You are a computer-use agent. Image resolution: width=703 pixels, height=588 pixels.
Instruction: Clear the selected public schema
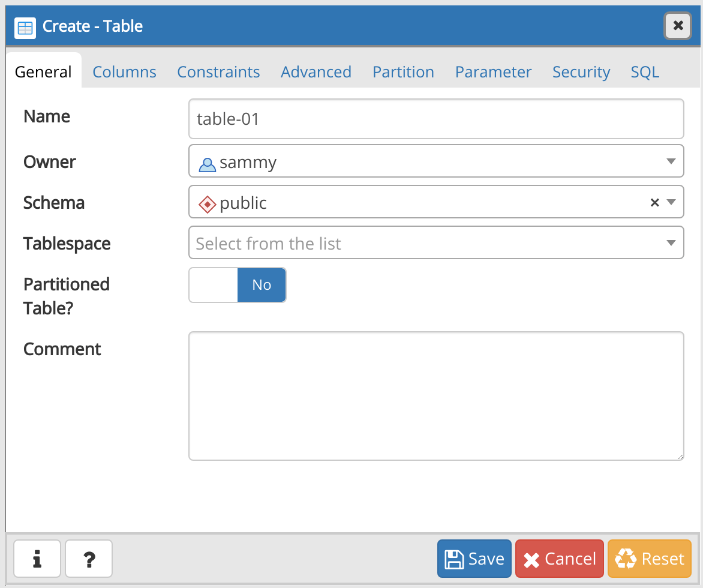654,202
